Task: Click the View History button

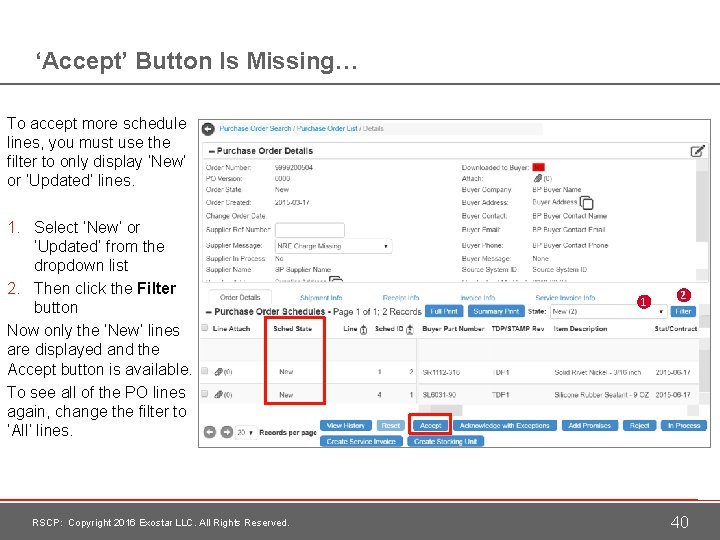Action: (x=346, y=426)
